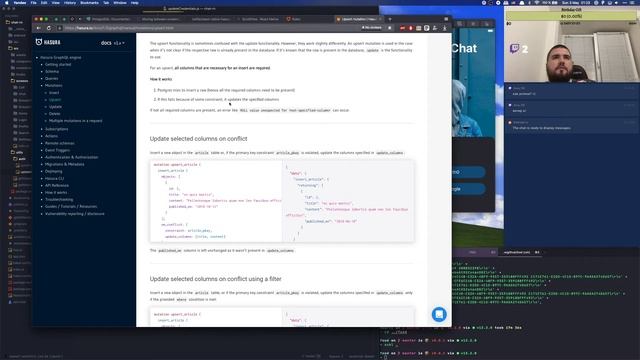Collapse the Hasura GraphQL engine tree item

pos(60,58)
